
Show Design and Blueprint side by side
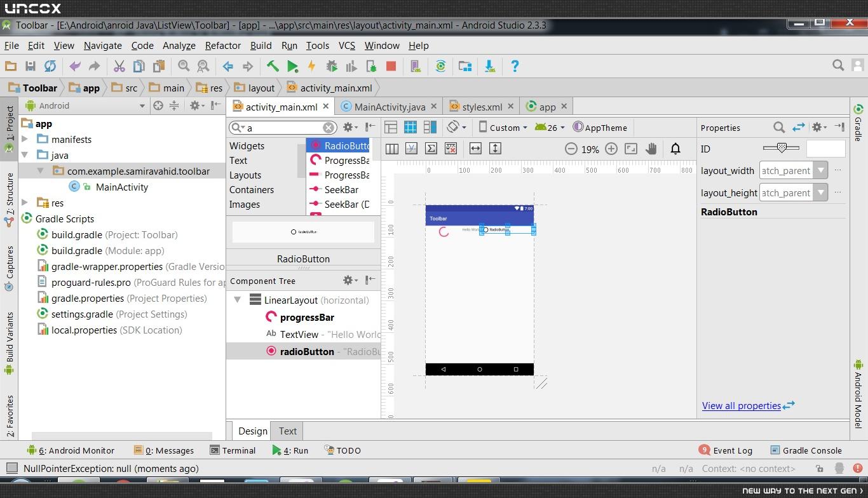430,127
